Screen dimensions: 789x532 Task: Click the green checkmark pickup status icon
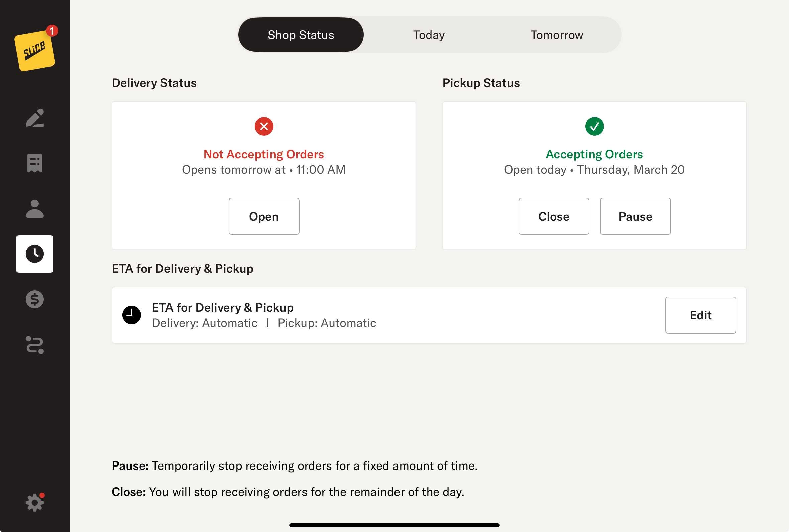click(594, 126)
